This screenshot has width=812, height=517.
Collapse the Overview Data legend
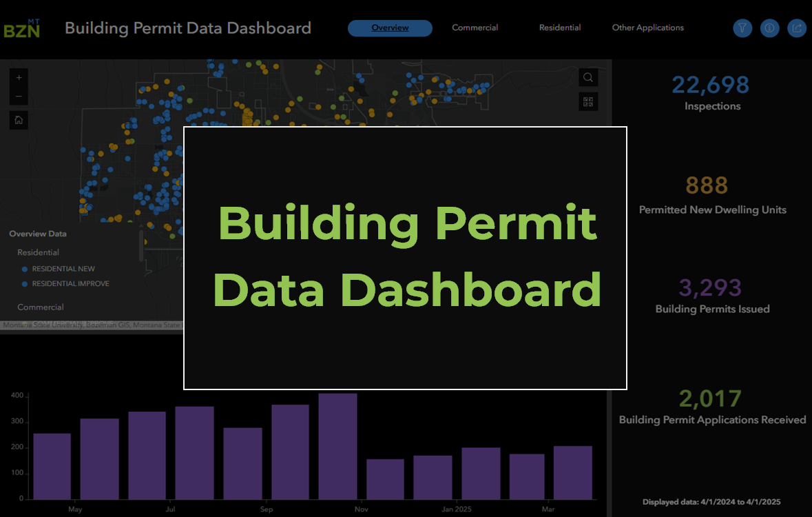pos(38,234)
